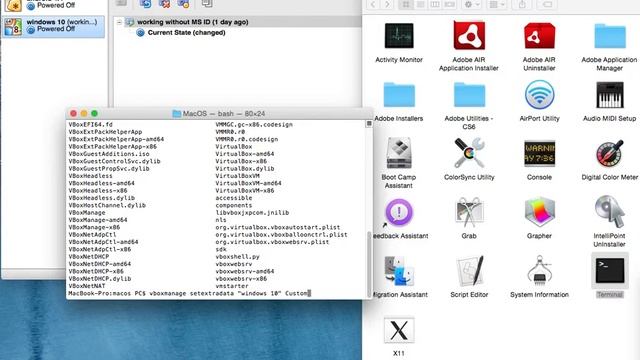The height and width of the screenshot is (360, 640).
Task: Select the Current State (changed) row
Action: [186, 33]
